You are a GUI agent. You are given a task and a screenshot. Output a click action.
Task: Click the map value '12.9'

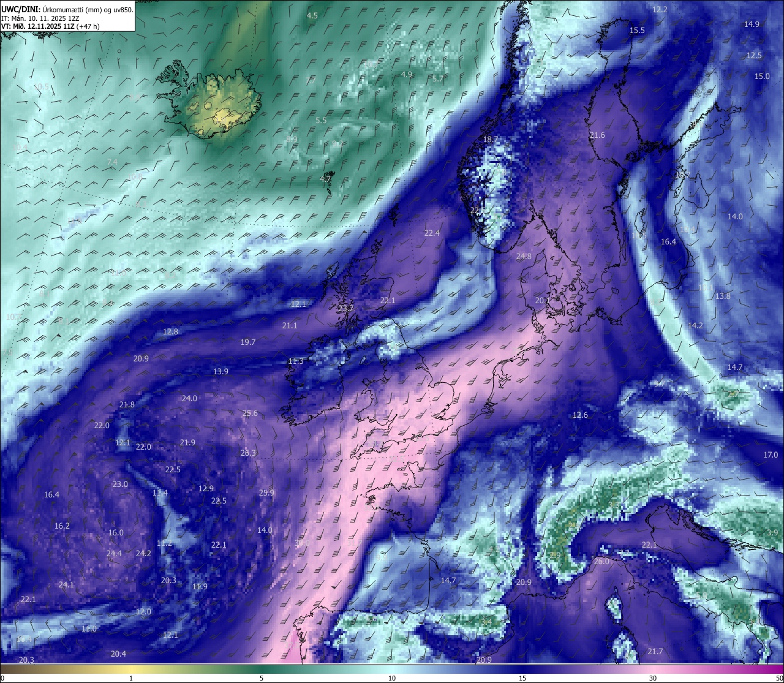click(x=206, y=488)
